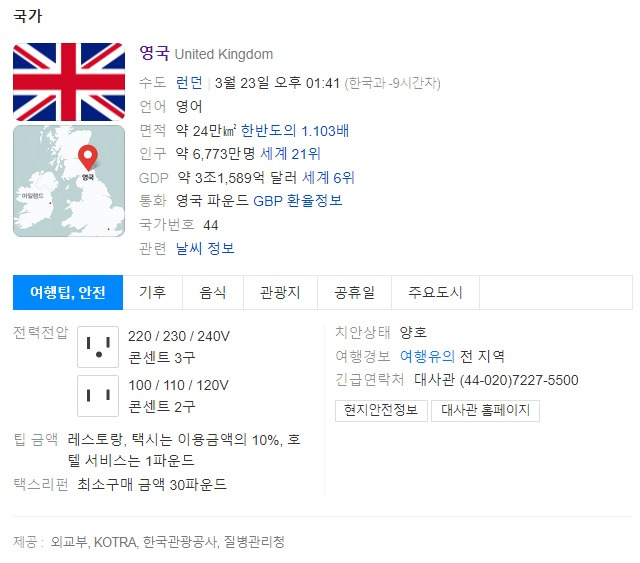Open 세계 6위 GDP ranking link
This screenshot has width=640, height=563.
click(328, 178)
